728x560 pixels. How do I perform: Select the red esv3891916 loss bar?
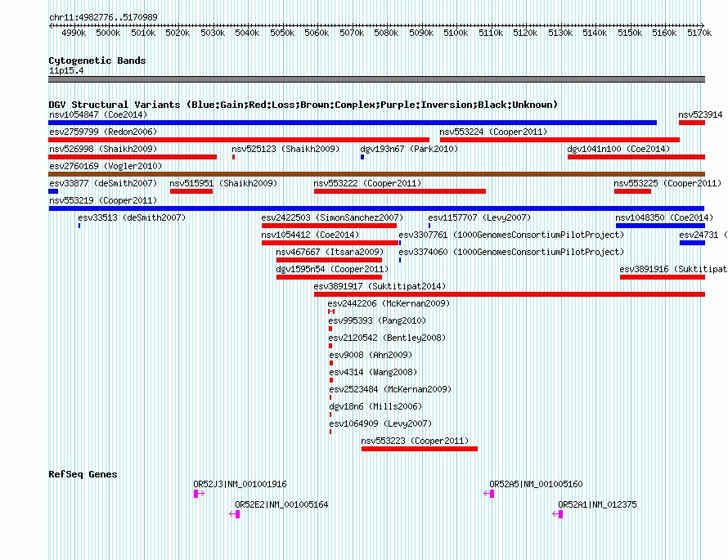pos(663,277)
